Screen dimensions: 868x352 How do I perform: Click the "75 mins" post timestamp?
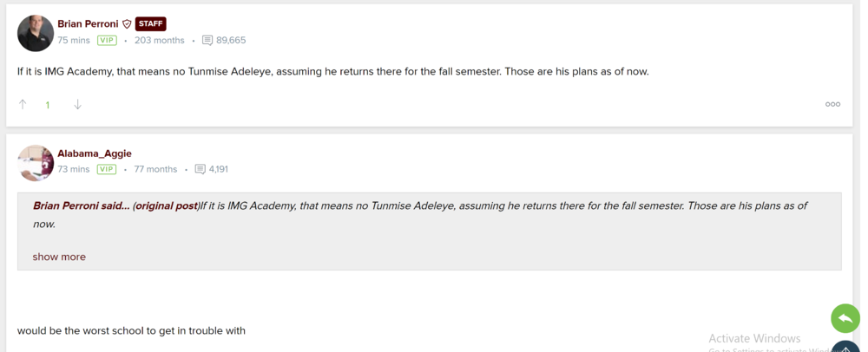[x=74, y=40]
